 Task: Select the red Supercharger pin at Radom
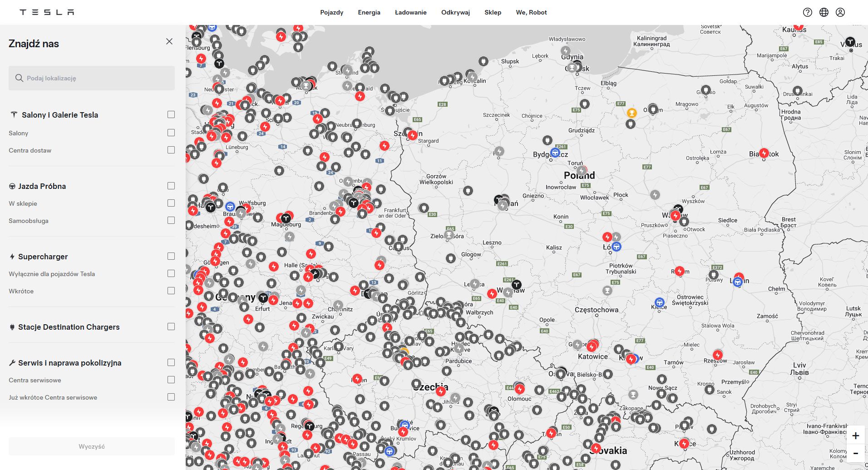[x=679, y=271]
